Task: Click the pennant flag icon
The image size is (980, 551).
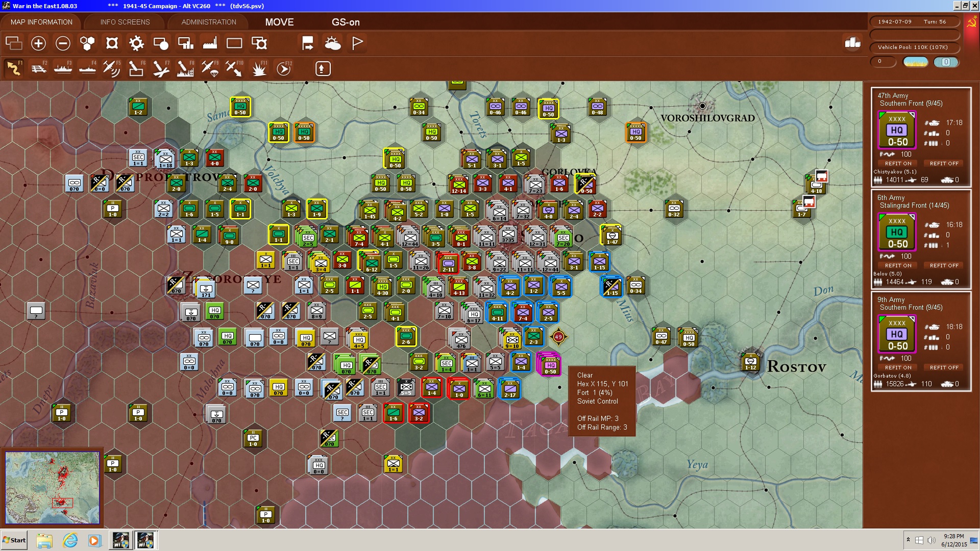Action: coord(357,43)
